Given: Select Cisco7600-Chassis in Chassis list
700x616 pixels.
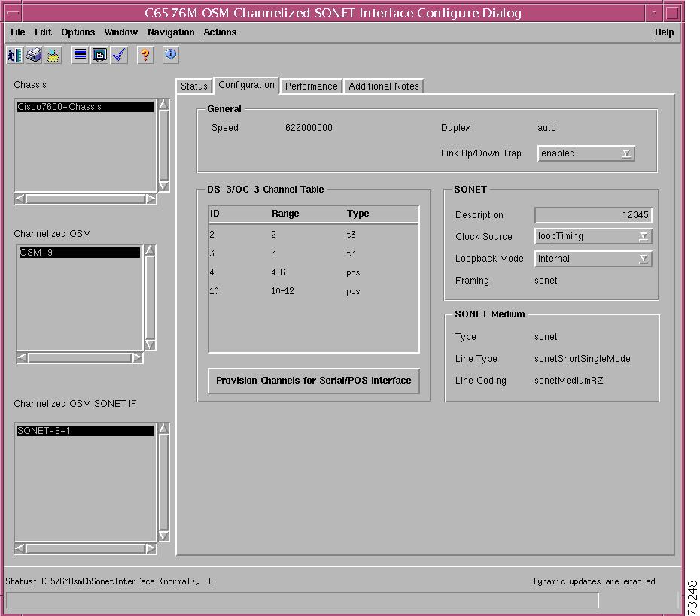Looking at the screenshot, I should pyautogui.click(x=85, y=107).
